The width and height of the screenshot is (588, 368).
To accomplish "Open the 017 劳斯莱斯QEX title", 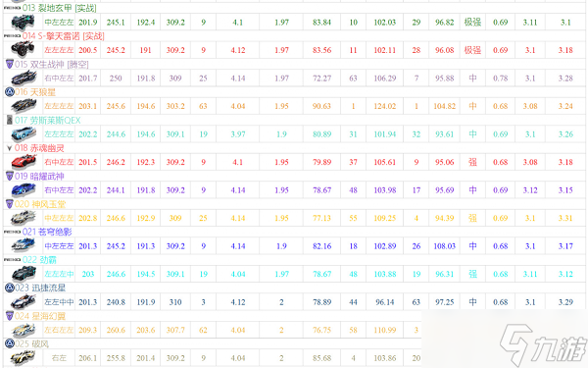I will [48, 120].
